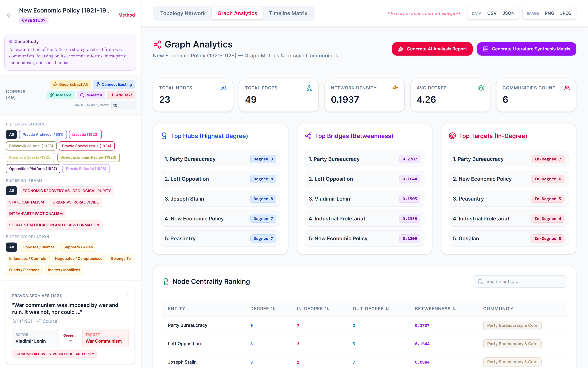Sort table by Degree column

[x=262, y=309]
